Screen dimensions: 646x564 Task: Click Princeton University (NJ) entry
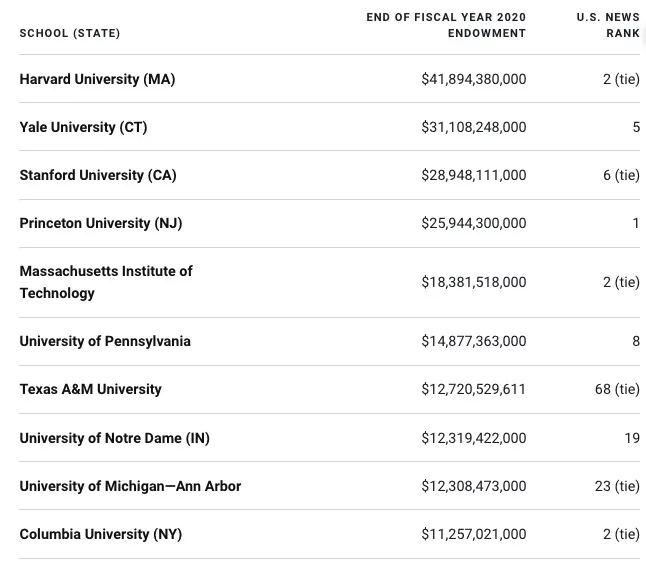click(100, 223)
